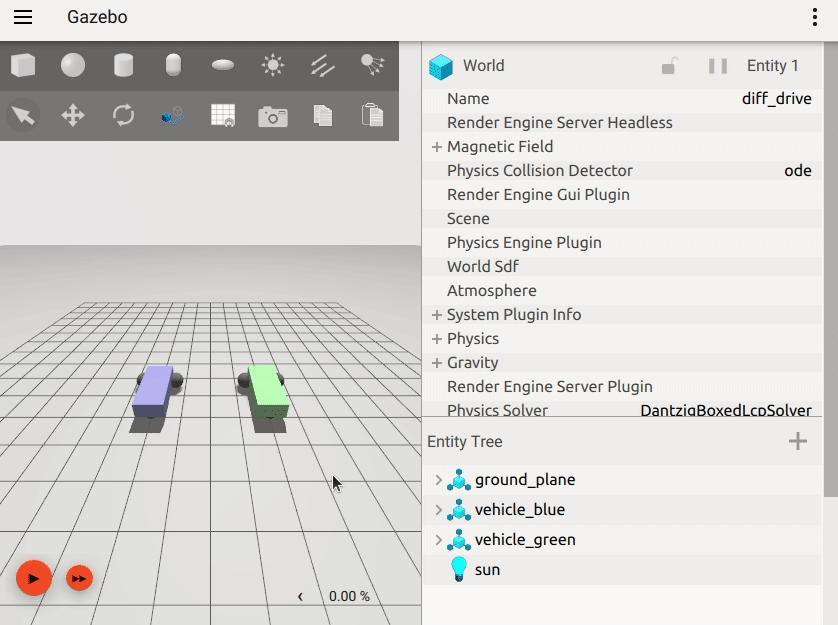Open the snap settings cube icon
The image size is (838, 625).
pos(173,115)
